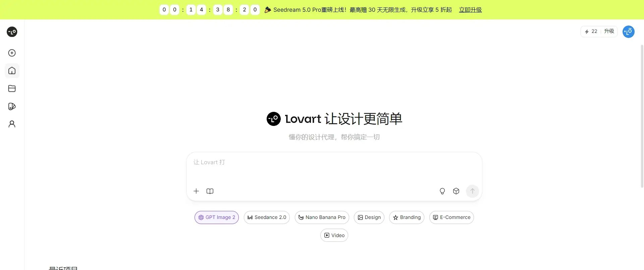This screenshot has height=270, width=644.
Task: Click the 升级 button near credits
Action: (x=609, y=31)
